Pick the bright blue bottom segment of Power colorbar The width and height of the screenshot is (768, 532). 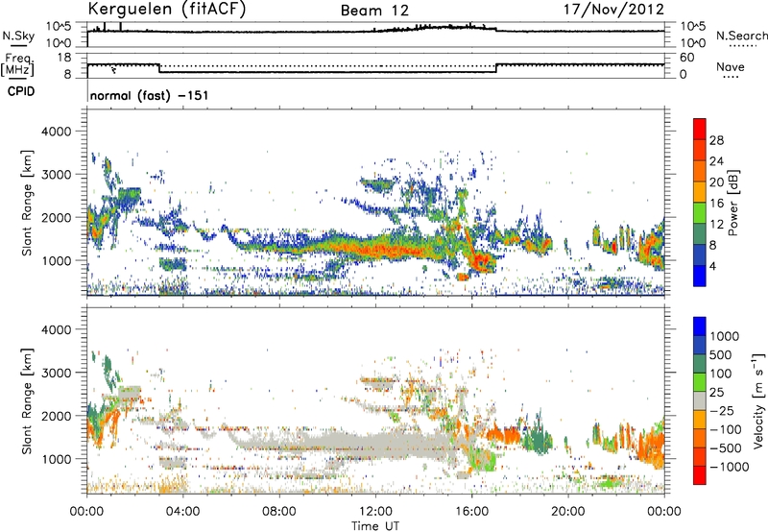tap(700, 277)
